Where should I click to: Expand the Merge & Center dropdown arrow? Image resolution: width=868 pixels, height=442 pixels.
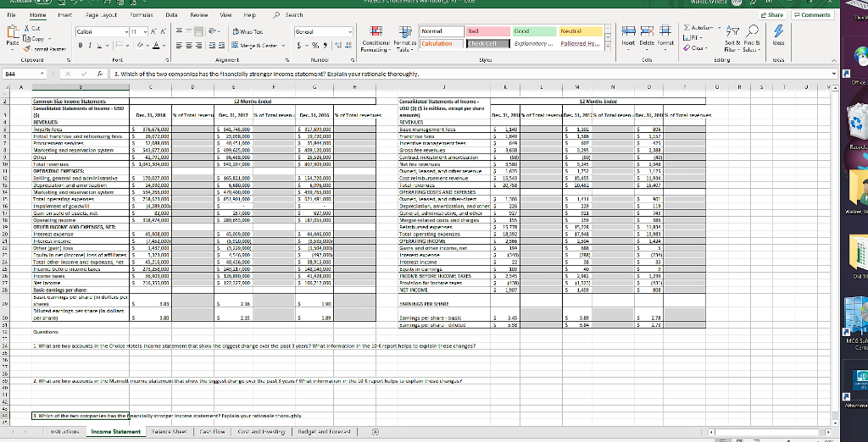(x=283, y=46)
